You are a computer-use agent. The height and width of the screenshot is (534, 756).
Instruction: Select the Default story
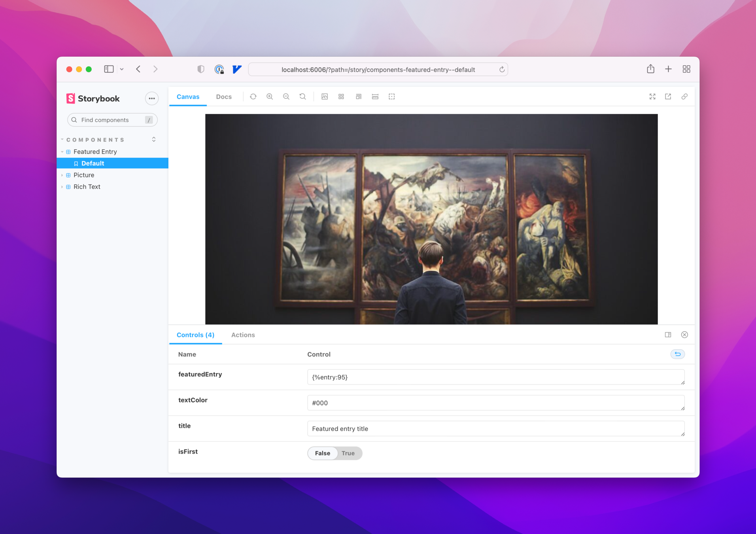pos(112,163)
